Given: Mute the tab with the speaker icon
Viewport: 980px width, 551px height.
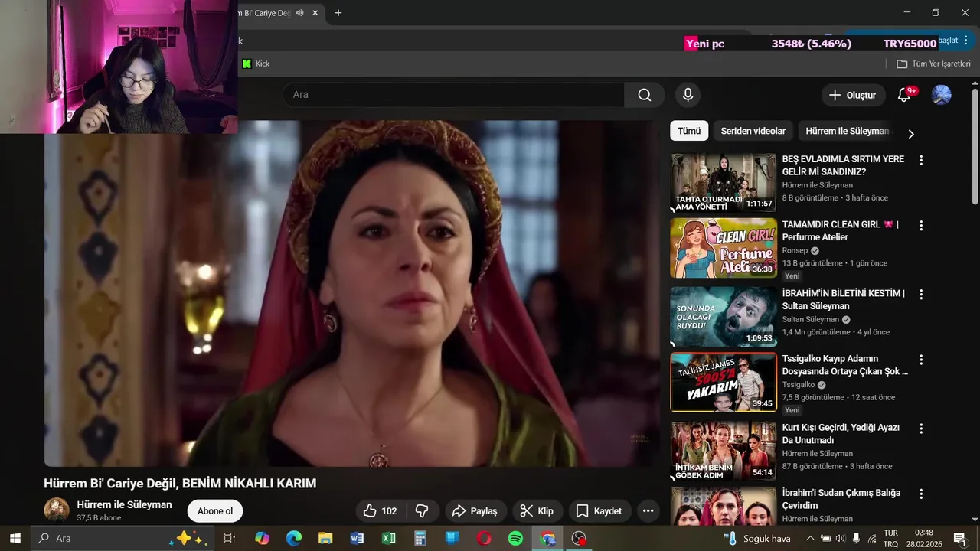Looking at the screenshot, I should [x=299, y=13].
